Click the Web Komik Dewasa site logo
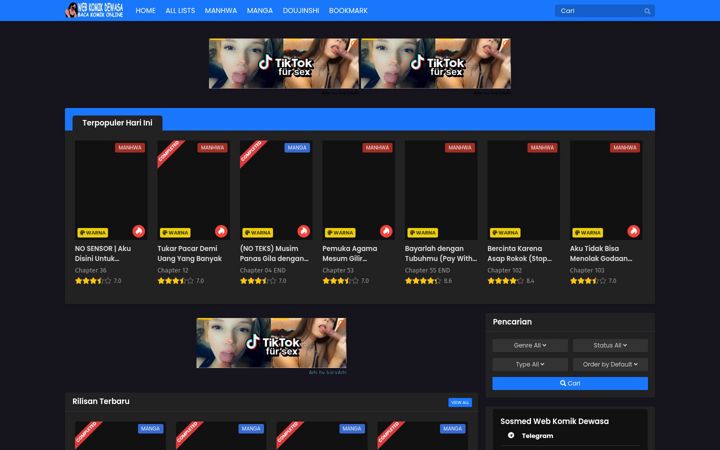The image size is (720, 450). click(95, 10)
